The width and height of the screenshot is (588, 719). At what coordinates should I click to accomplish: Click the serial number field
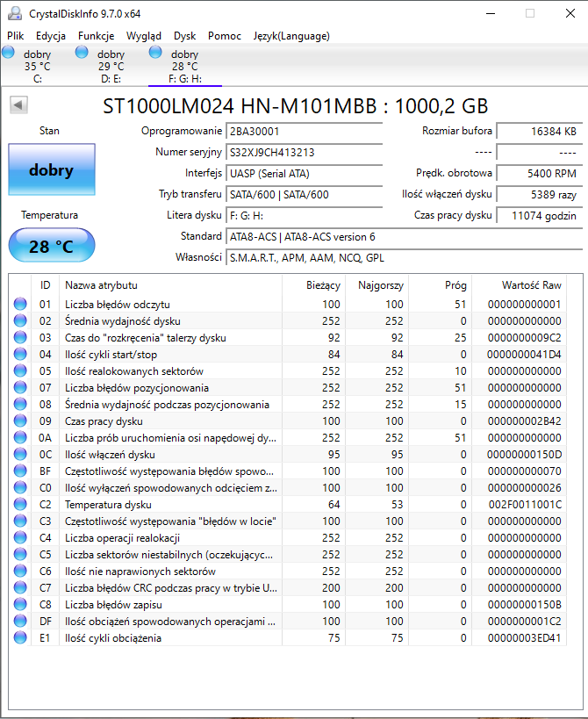pos(304,152)
